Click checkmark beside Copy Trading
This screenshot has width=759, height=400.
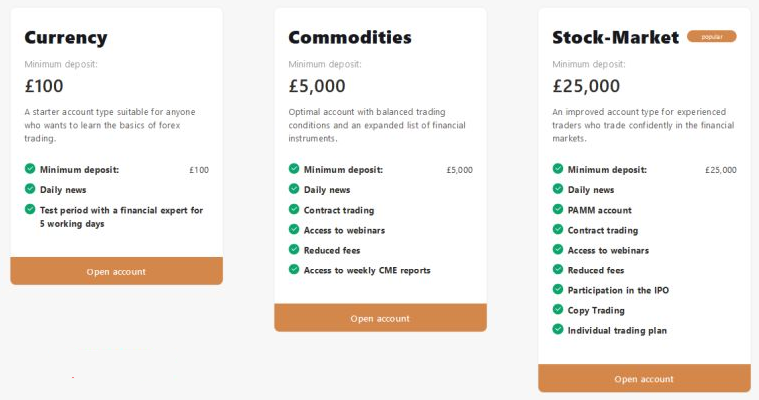click(558, 309)
